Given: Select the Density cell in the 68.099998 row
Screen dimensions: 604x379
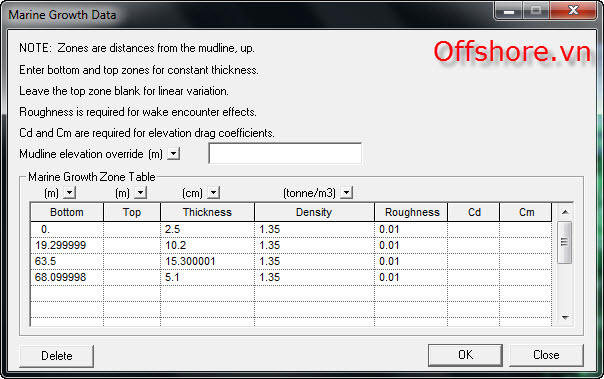Looking at the screenshot, I should tap(314, 277).
